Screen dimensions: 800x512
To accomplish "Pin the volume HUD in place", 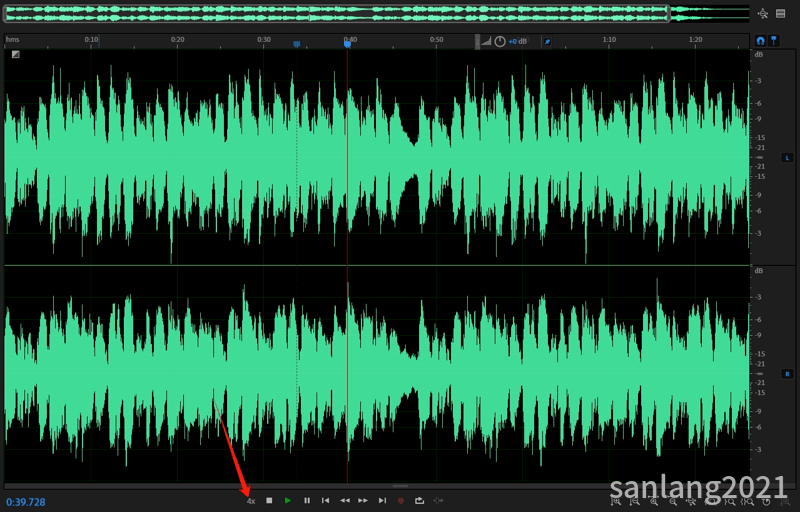I will [x=548, y=42].
